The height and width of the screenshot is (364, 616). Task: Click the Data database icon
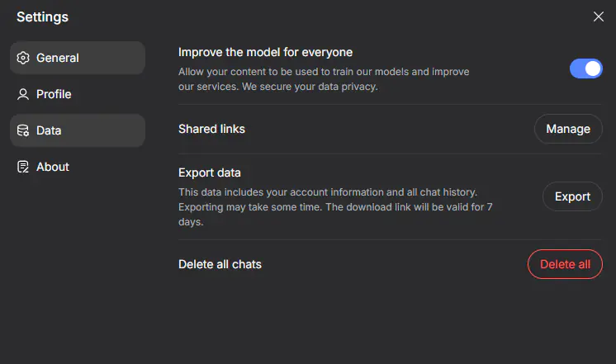pos(23,130)
